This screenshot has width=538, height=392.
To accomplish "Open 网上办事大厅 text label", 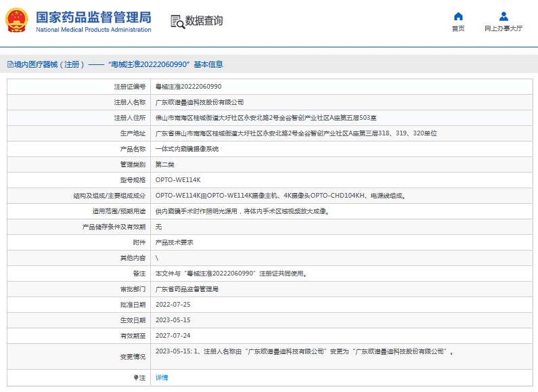I will point(503,29).
